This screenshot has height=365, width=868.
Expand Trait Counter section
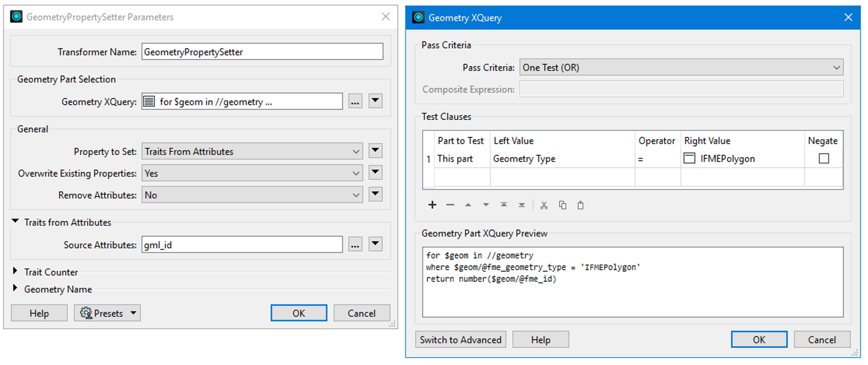[x=15, y=271]
